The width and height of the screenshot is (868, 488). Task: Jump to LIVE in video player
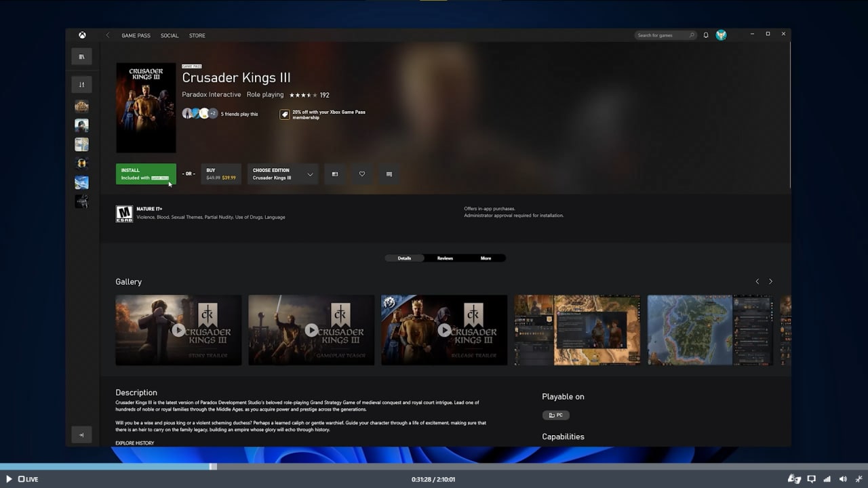28,479
